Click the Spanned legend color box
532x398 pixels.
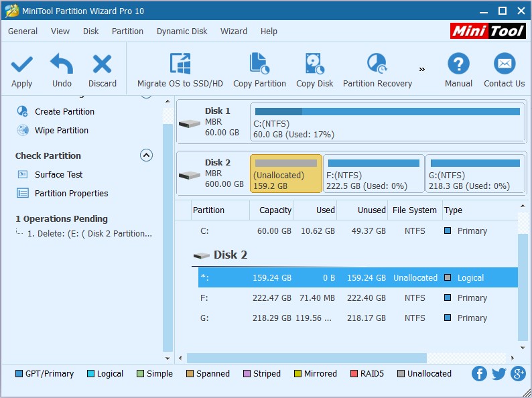pyautogui.click(x=190, y=374)
